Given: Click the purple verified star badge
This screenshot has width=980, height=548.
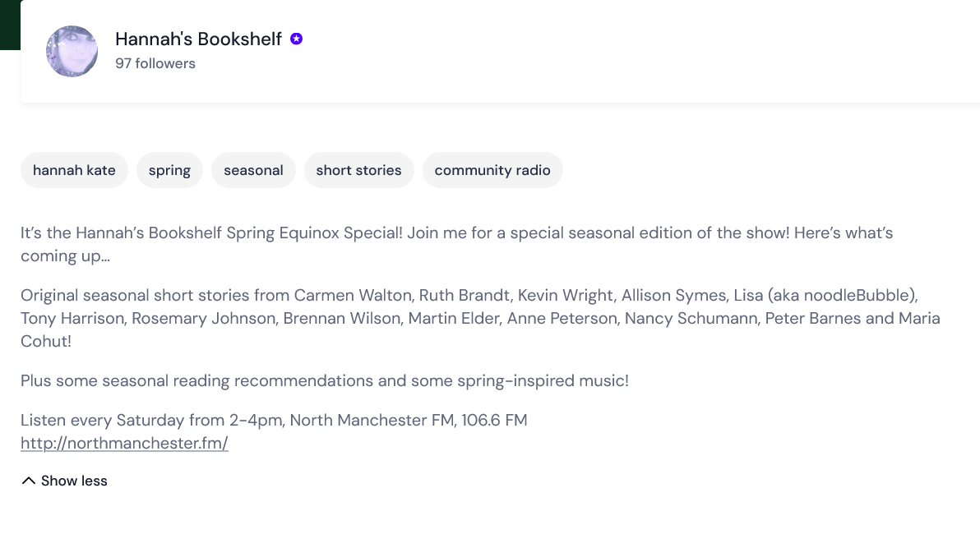Looking at the screenshot, I should [x=297, y=39].
